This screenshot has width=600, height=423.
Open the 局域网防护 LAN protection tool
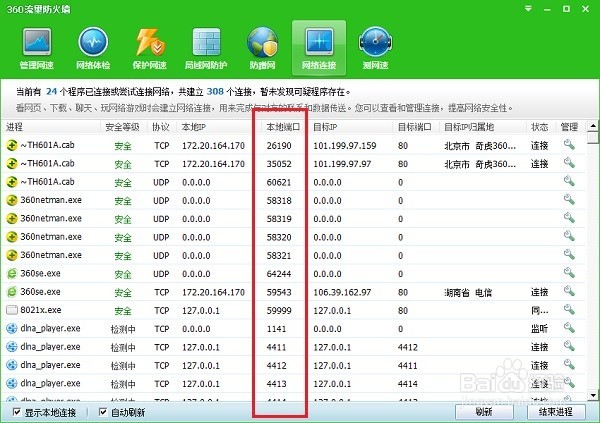coord(206,48)
